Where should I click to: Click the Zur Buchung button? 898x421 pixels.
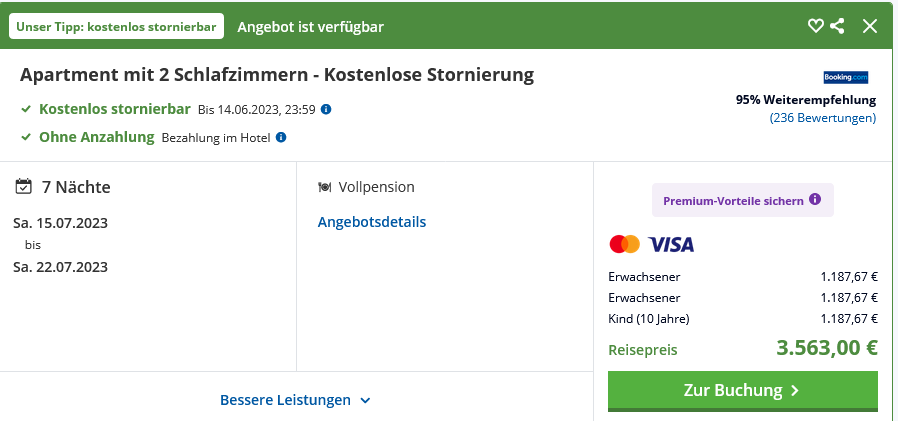743,391
